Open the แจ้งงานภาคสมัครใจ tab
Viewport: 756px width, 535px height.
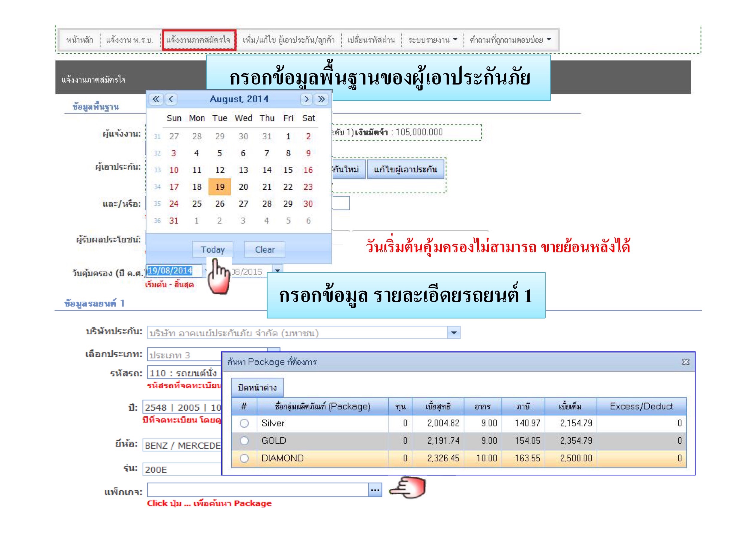point(199,40)
